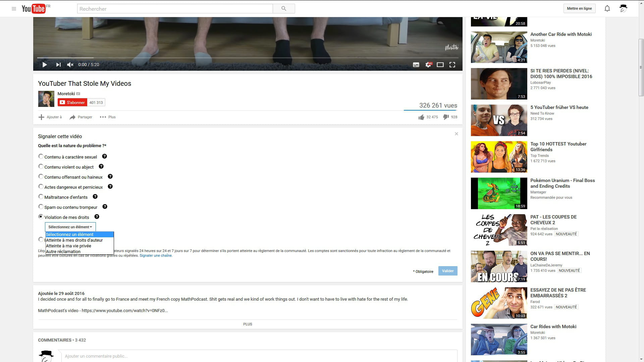Choose Atteinte à ma vie privée

(x=79, y=246)
